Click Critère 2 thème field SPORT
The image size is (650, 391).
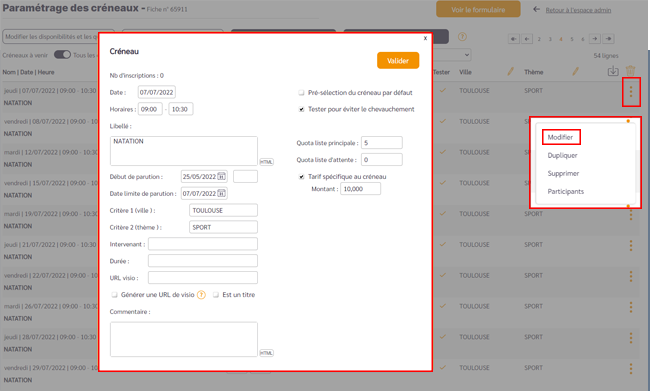click(x=223, y=227)
